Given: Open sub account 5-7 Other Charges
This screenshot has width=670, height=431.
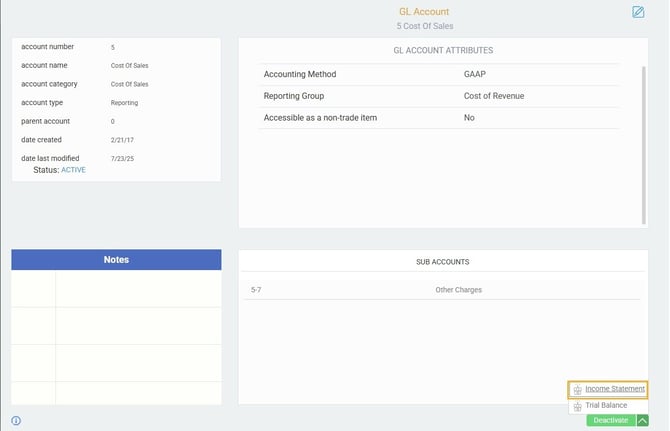Looking at the screenshot, I should (x=442, y=290).
